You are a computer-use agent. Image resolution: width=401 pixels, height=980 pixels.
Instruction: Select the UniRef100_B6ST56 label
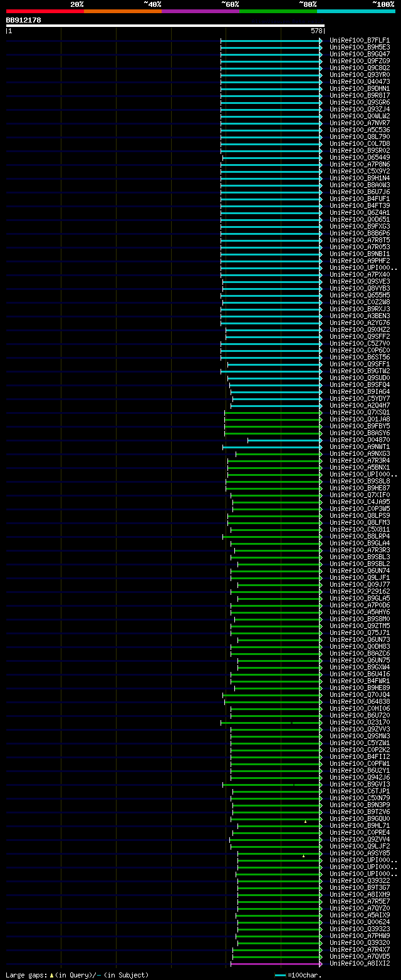pos(360,357)
